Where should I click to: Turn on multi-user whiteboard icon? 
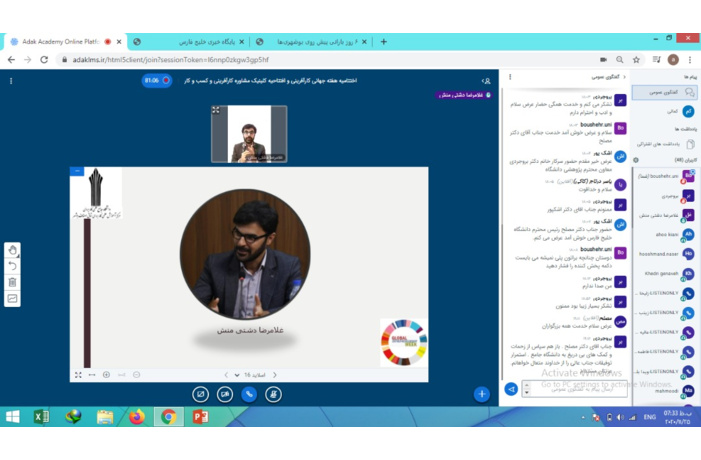13,298
